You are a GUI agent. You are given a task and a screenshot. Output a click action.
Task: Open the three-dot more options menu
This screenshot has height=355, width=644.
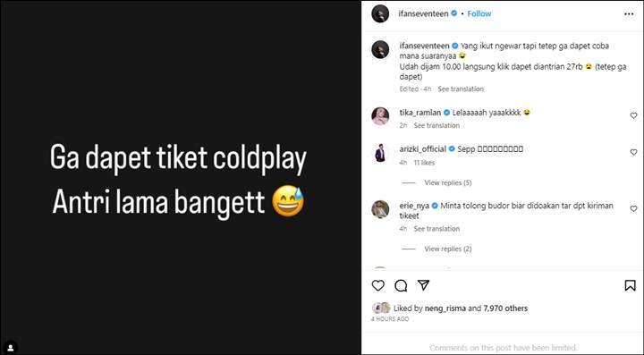coord(629,14)
